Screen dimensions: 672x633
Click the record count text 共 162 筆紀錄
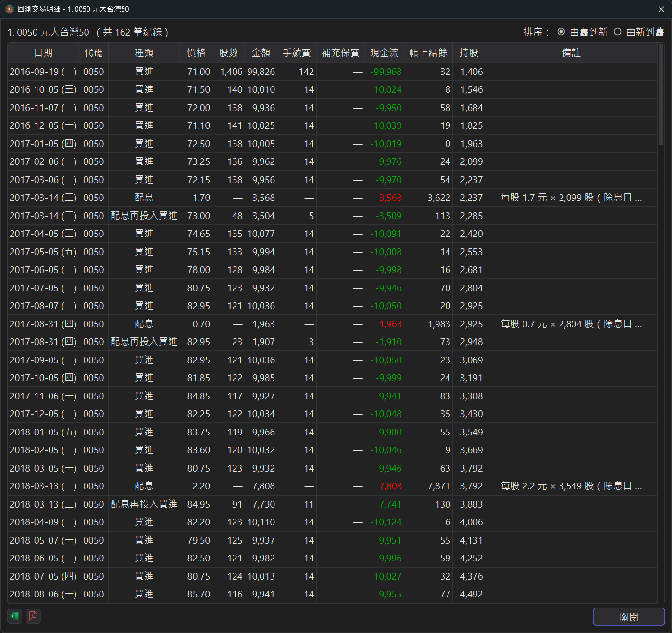click(133, 32)
